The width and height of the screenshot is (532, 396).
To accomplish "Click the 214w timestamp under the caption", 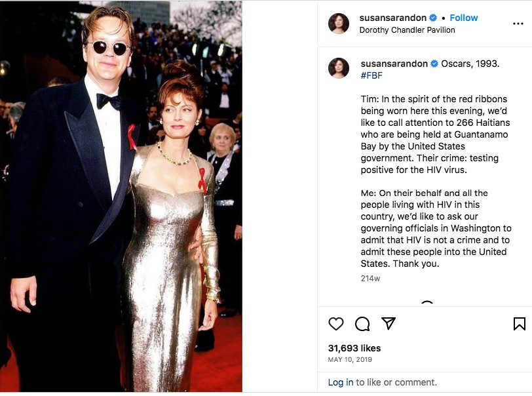I will [370, 278].
